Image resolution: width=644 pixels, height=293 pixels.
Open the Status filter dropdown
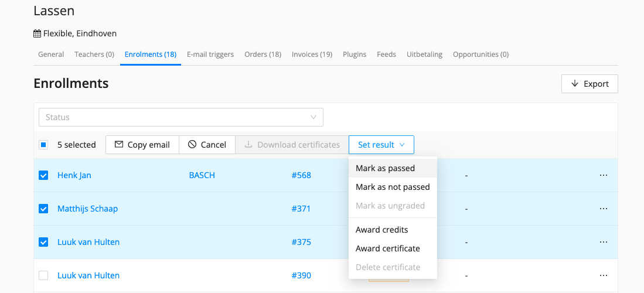pos(180,117)
